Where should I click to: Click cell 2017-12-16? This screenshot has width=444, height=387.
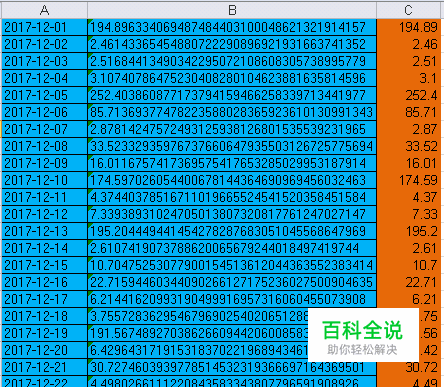44,282
